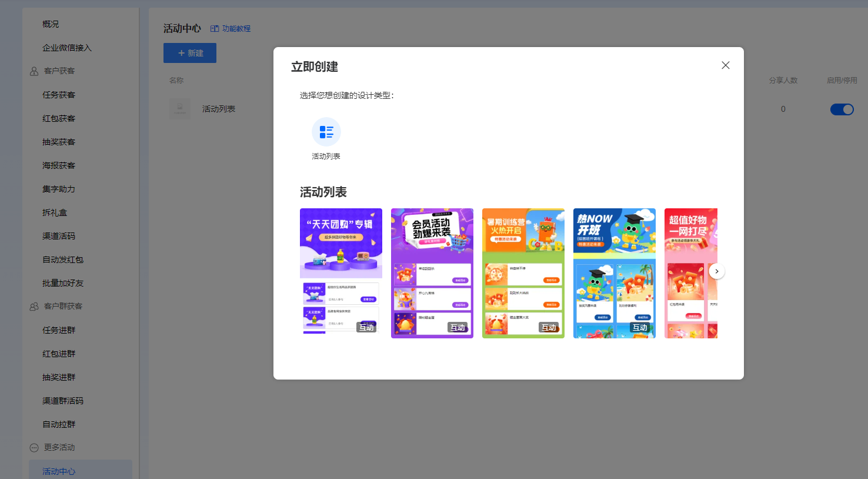Choose the 会员活动劲爆来袭 template
The image size is (868, 479).
point(432,273)
